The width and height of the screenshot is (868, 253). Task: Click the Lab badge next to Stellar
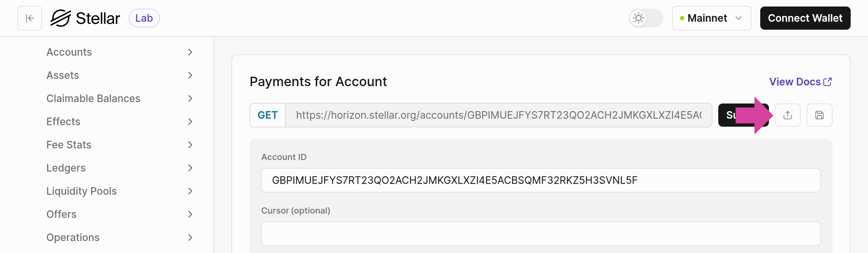pos(144,18)
